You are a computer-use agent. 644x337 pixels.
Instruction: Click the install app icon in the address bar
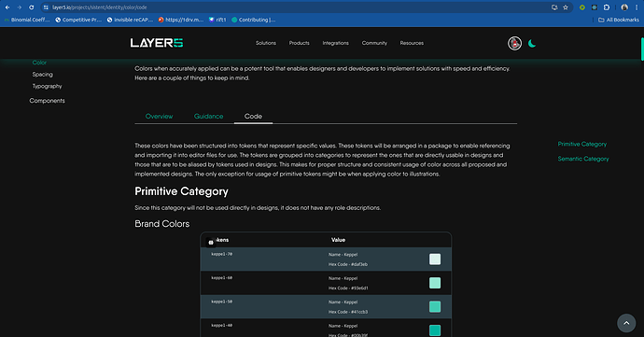coord(554,7)
